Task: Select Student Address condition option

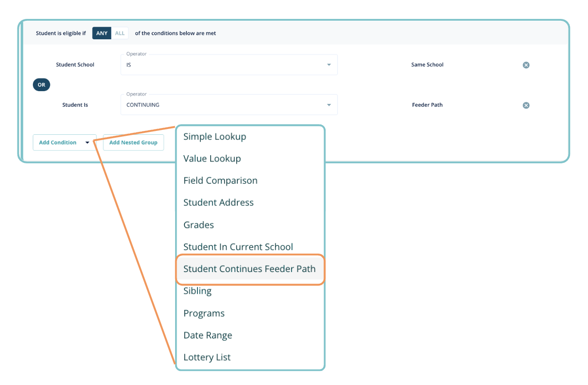Action: point(218,203)
